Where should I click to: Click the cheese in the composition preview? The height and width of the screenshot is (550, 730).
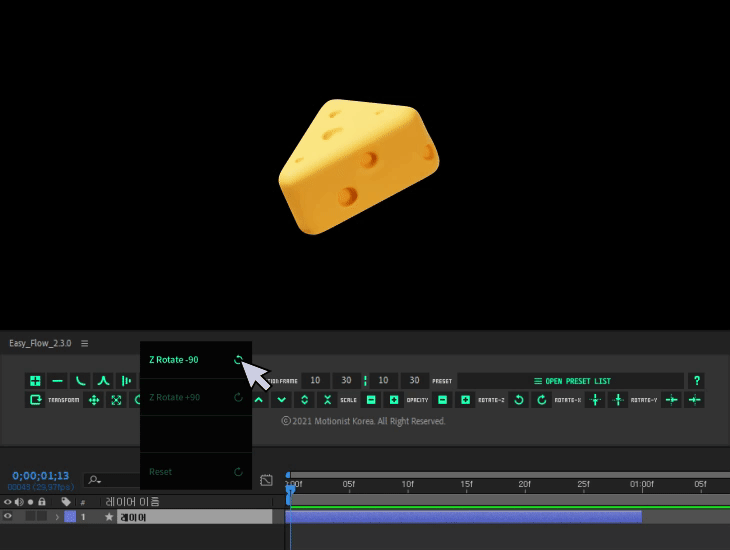[x=359, y=166]
